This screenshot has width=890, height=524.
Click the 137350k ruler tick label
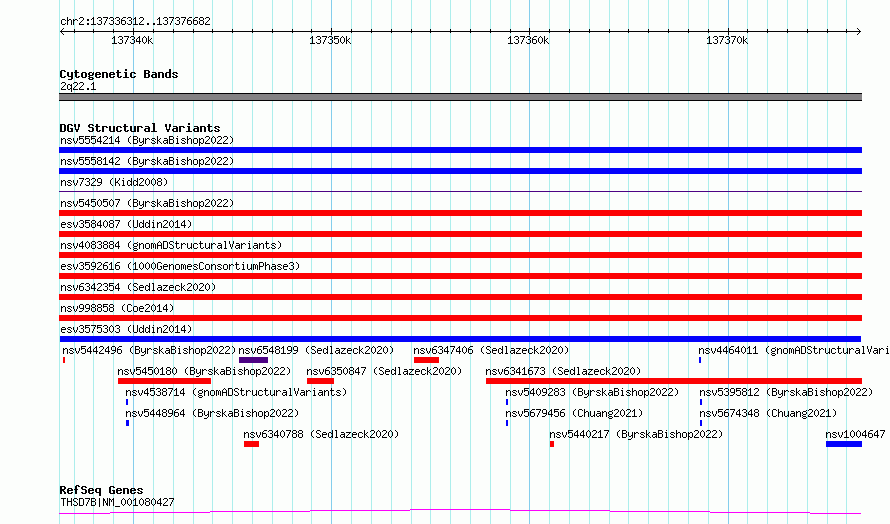pos(330,40)
